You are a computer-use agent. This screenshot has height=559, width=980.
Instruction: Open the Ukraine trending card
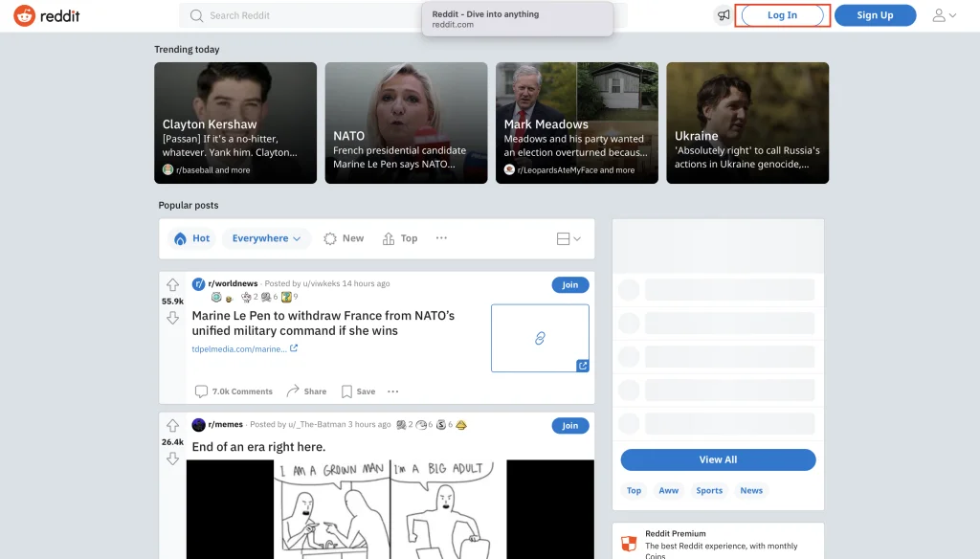pyautogui.click(x=747, y=123)
